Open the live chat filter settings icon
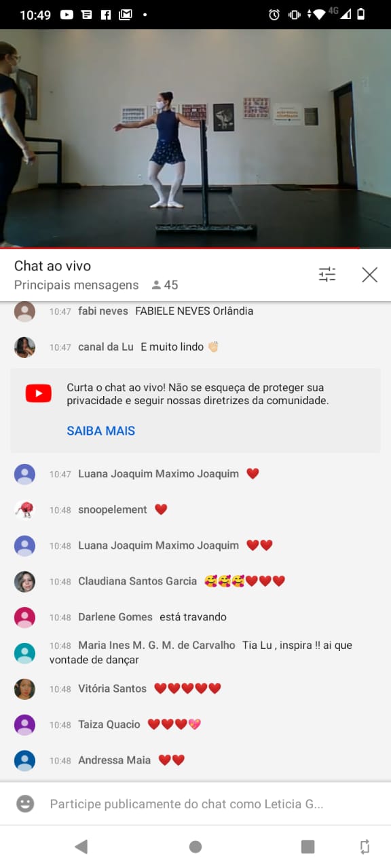This screenshot has height=868, width=391. point(327,274)
